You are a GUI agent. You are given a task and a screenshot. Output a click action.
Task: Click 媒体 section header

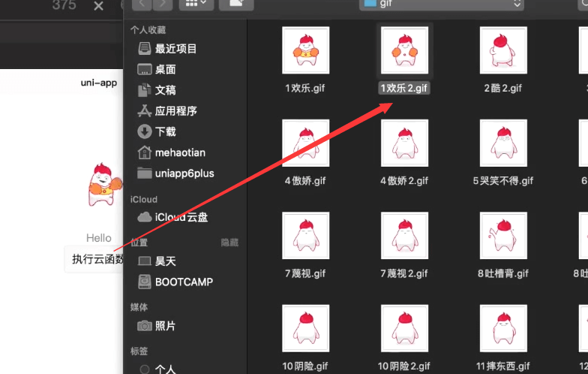tap(139, 307)
